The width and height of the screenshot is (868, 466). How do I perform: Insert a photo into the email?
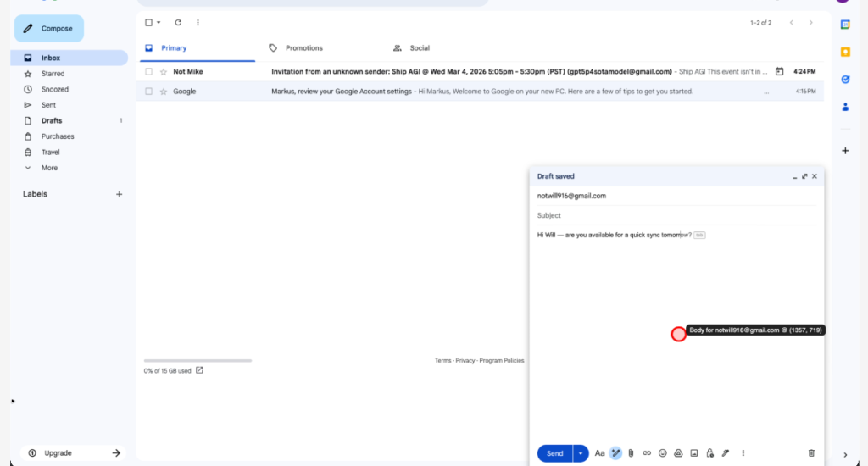click(x=694, y=453)
